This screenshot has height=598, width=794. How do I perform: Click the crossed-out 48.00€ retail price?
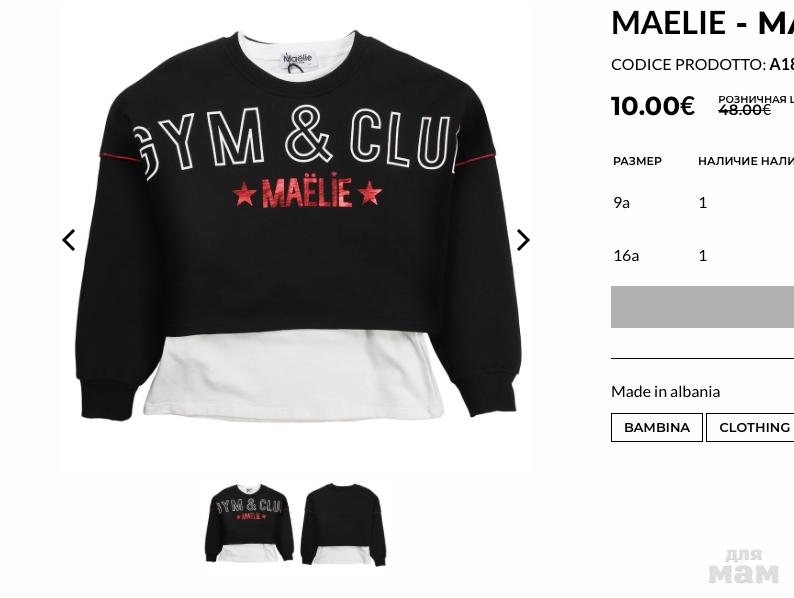click(744, 109)
